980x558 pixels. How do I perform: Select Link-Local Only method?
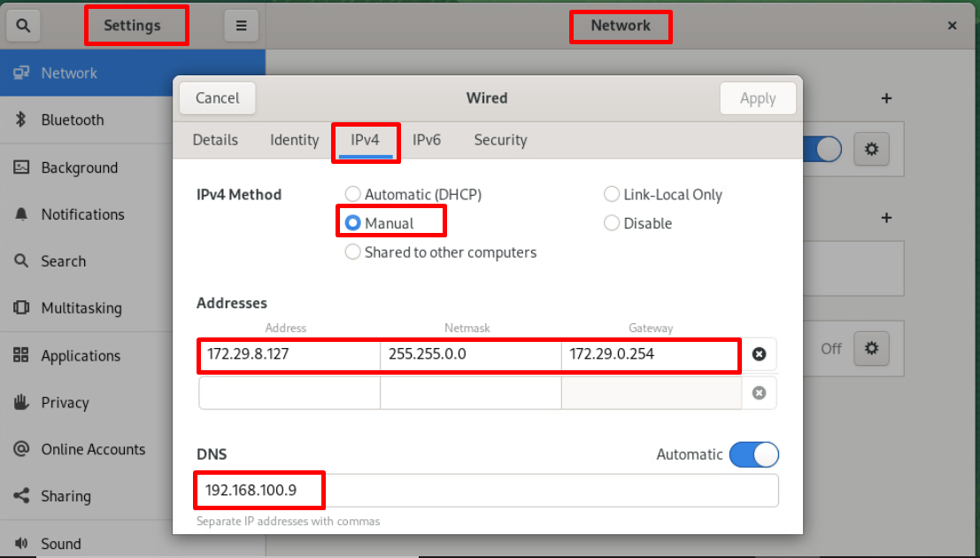pyautogui.click(x=612, y=195)
